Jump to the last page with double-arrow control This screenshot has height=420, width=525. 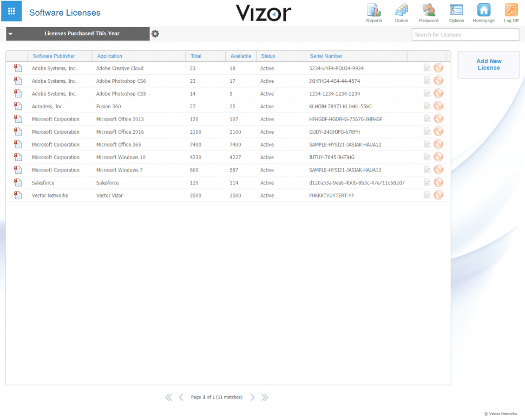[265, 397]
